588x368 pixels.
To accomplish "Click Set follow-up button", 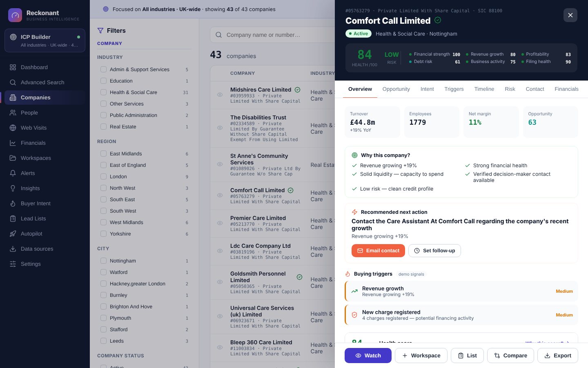I will (x=434, y=251).
